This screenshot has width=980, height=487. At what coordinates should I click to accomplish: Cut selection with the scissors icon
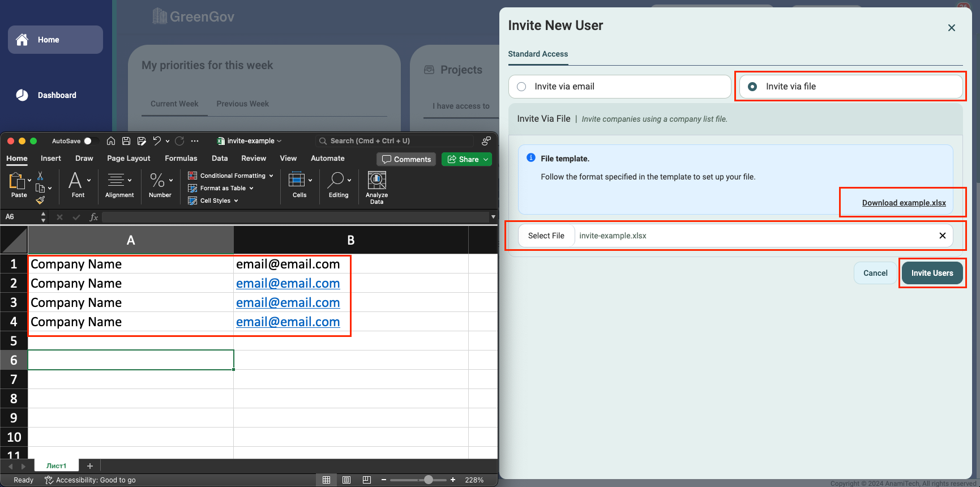pyautogui.click(x=40, y=176)
